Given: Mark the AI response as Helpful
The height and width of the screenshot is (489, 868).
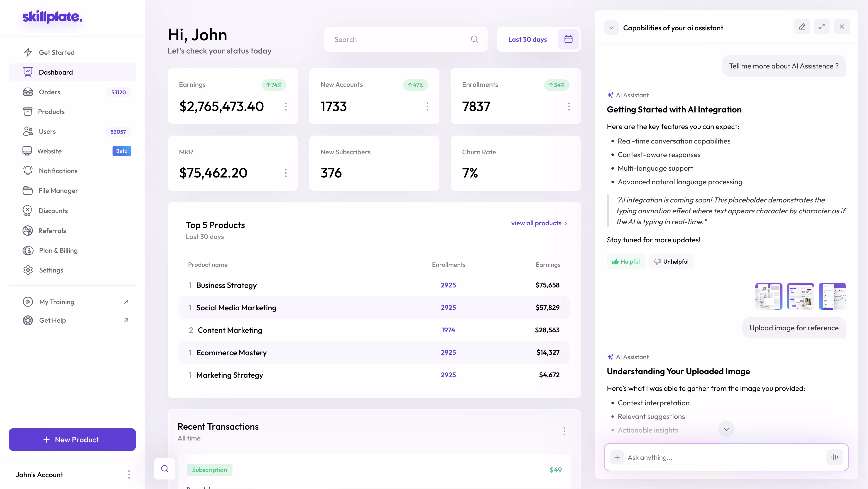Looking at the screenshot, I should click(626, 262).
